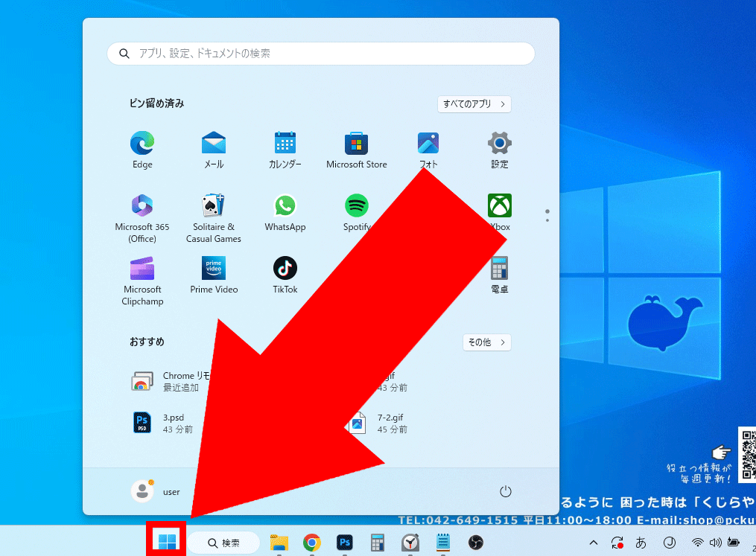Open Microsoft Clipchamp
The width and height of the screenshot is (756, 556).
(142, 281)
